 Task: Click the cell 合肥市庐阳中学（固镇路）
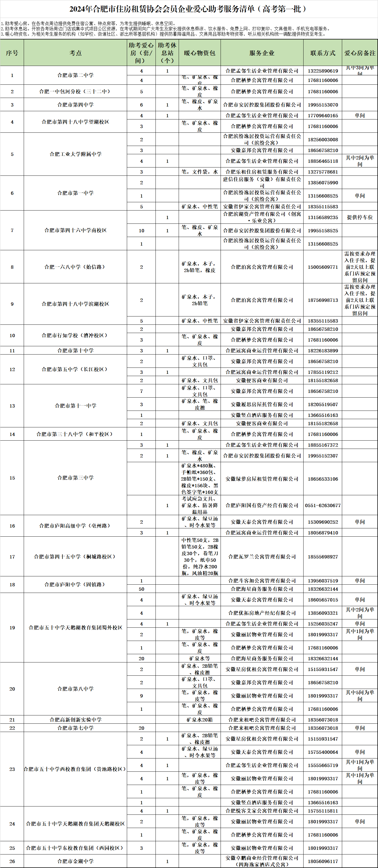coord(75,585)
